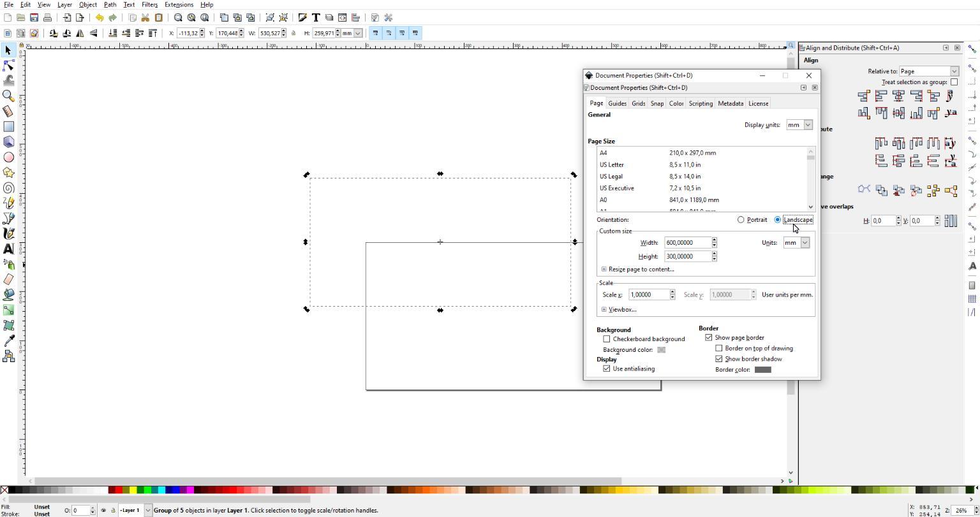The image size is (980, 517).
Task: Click the Save document icon
Action: tap(34, 17)
